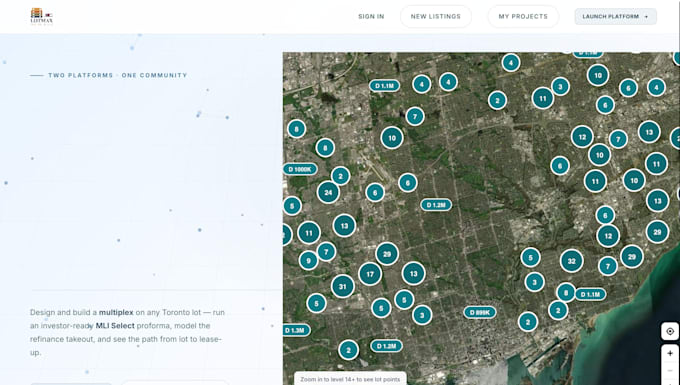Zoom out with the map minus button
The height and width of the screenshot is (385, 680).
(670, 371)
